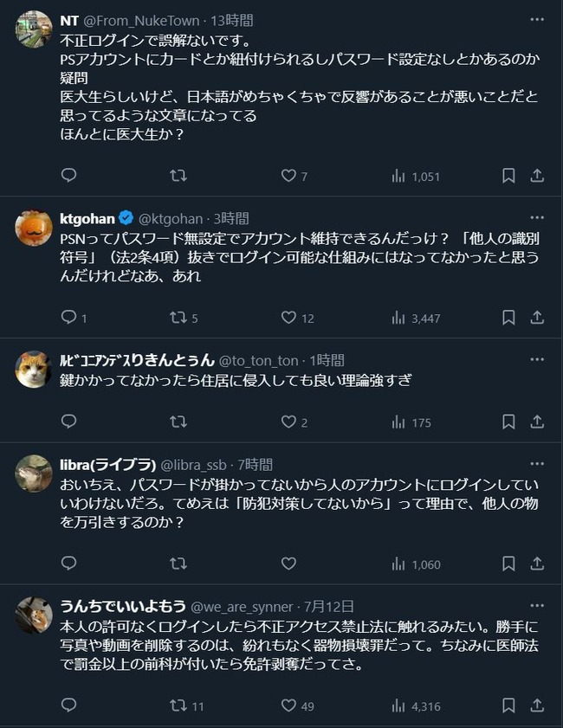
Task: Open more menu for ktgohan tweet
Action: (537, 218)
